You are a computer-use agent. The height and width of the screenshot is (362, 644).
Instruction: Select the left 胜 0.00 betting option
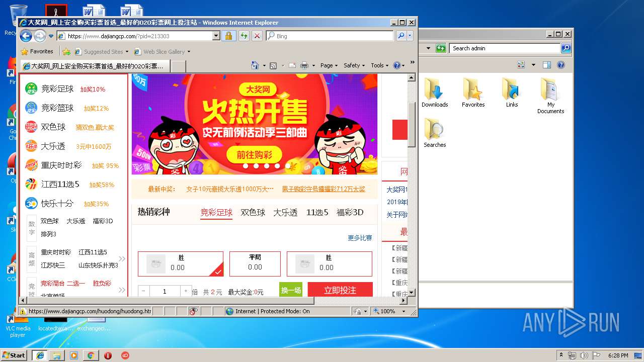coord(181,263)
